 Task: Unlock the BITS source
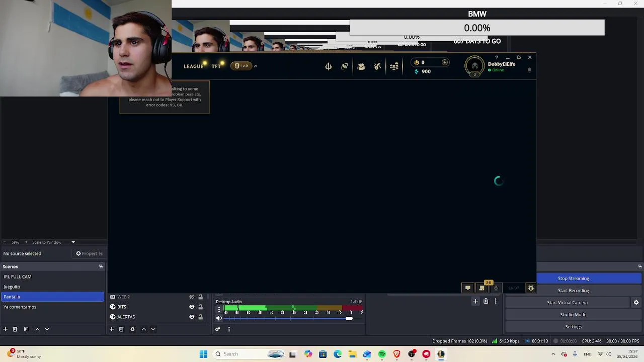[200, 307]
